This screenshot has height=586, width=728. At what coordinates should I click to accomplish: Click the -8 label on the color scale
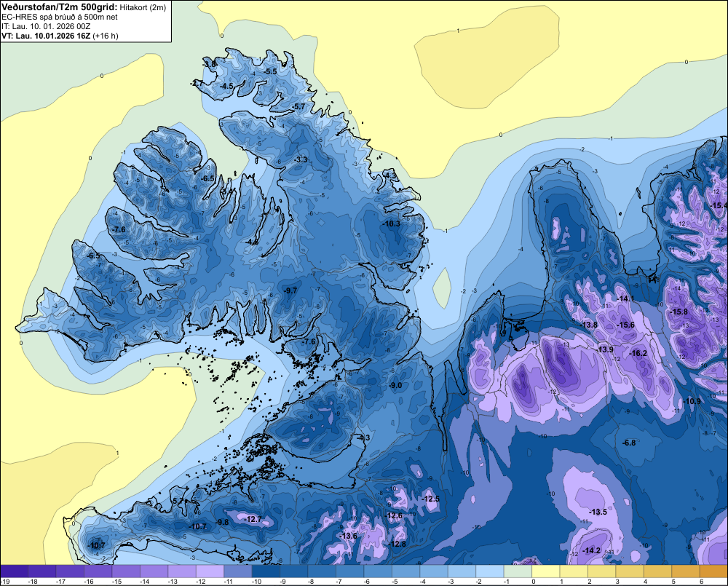(311, 582)
